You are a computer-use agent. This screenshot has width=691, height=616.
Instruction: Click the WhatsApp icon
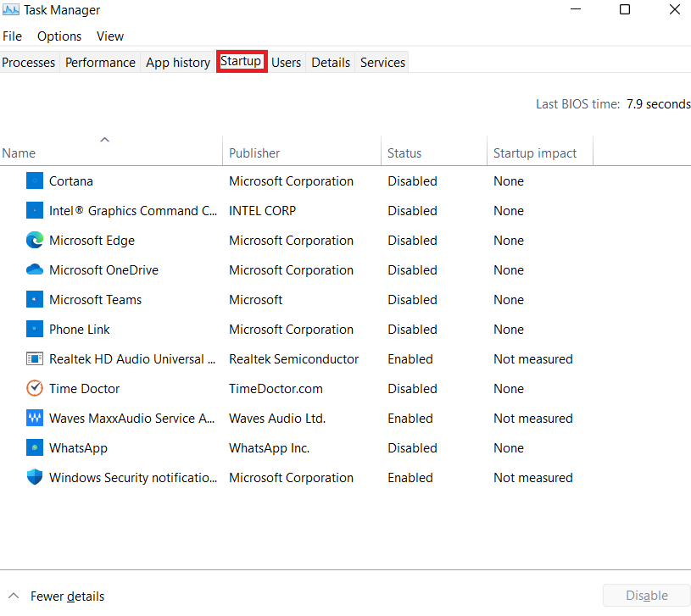[x=35, y=447]
